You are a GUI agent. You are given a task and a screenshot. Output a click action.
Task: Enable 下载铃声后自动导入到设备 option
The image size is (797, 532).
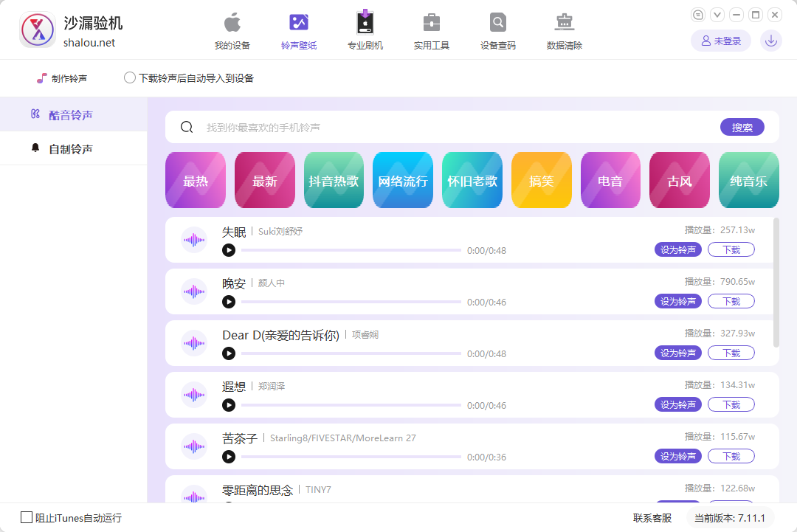click(130, 77)
